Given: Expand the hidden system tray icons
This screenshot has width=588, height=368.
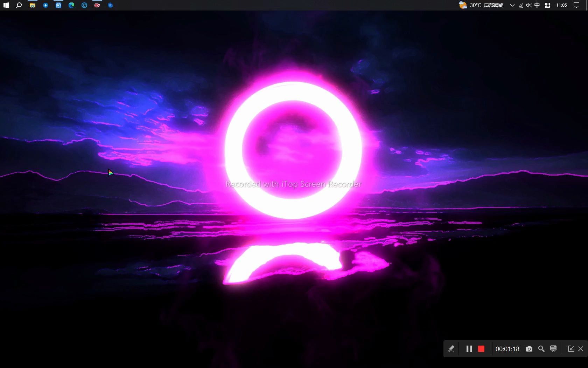Looking at the screenshot, I should point(512,5).
